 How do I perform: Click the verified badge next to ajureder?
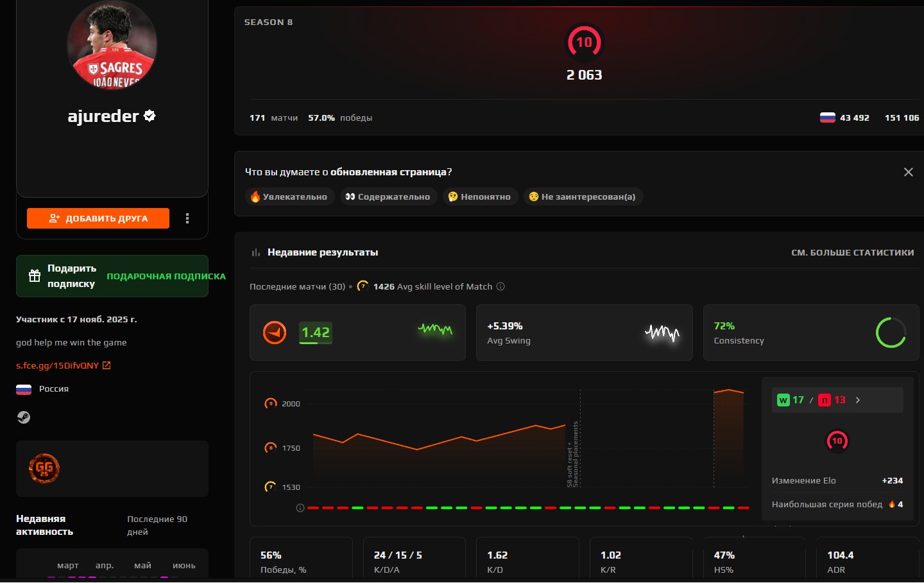(150, 116)
